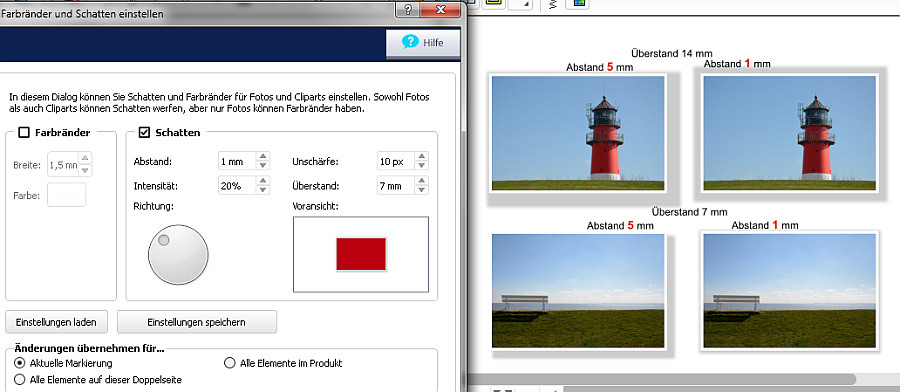Click the Richtung direction dial knob
The width and height of the screenshot is (900, 392).
point(178,255)
